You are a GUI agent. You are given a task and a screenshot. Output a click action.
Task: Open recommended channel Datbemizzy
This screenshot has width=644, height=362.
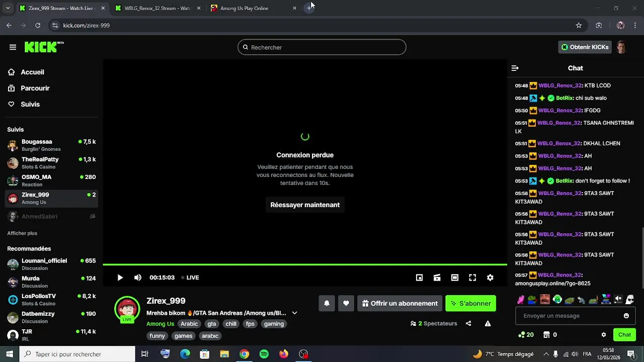click(51, 317)
